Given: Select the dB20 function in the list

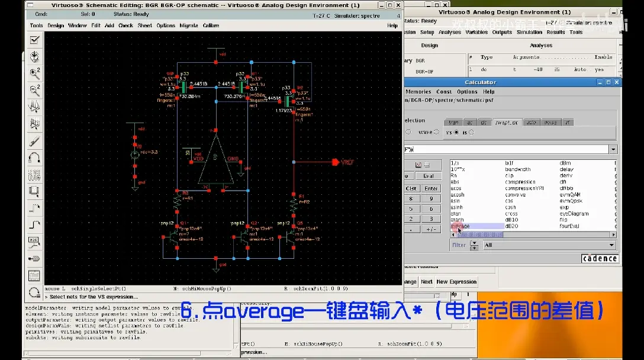Looking at the screenshot, I should [x=511, y=226].
